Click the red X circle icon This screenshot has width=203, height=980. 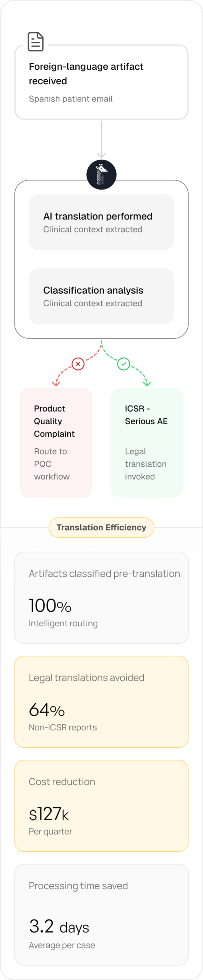pyautogui.click(x=78, y=364)
